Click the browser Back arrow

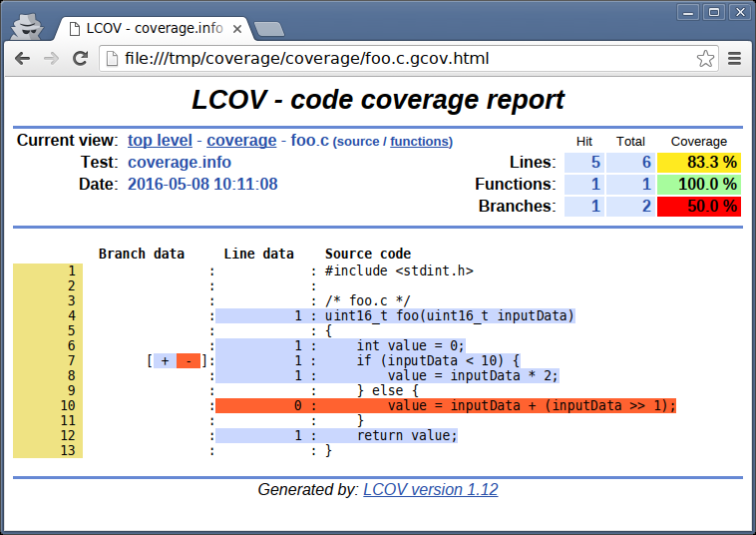pos(22,58)
